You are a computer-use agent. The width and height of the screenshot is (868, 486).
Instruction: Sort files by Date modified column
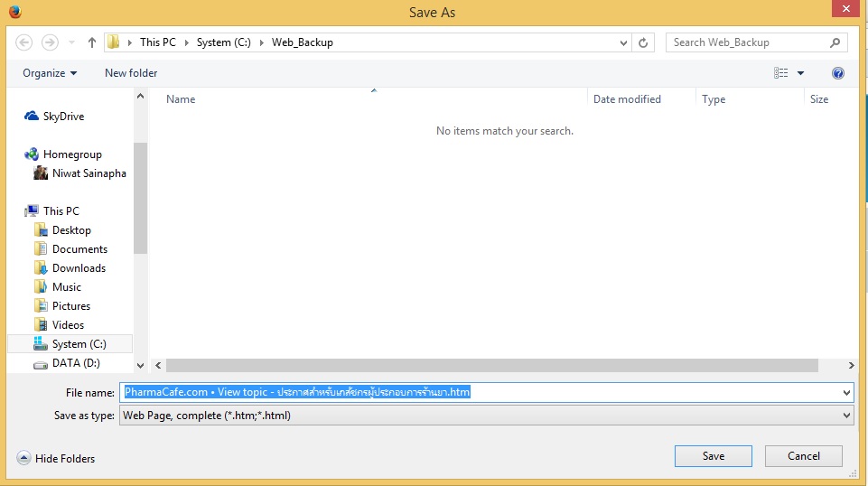[x=627, y=99]
